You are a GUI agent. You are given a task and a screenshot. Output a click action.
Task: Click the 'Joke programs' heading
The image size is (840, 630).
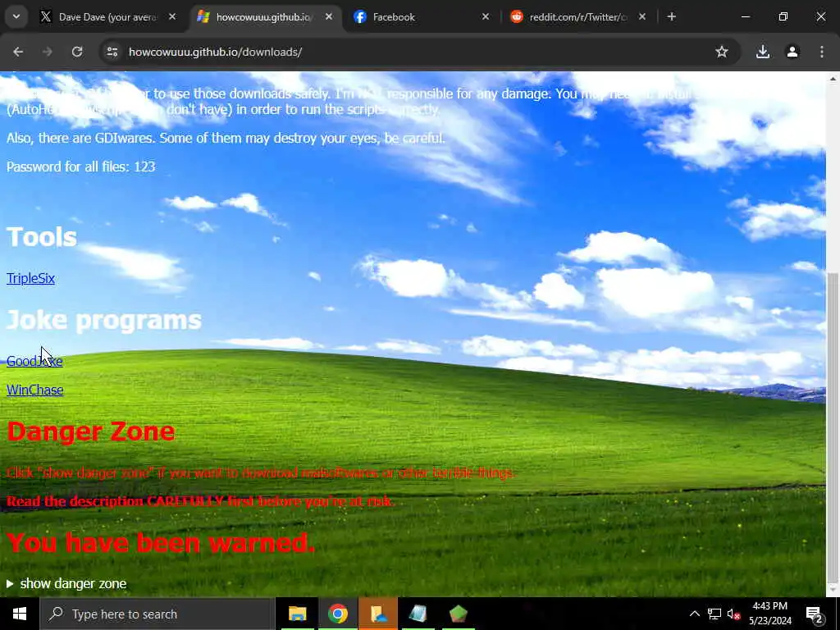pos(104,320)
